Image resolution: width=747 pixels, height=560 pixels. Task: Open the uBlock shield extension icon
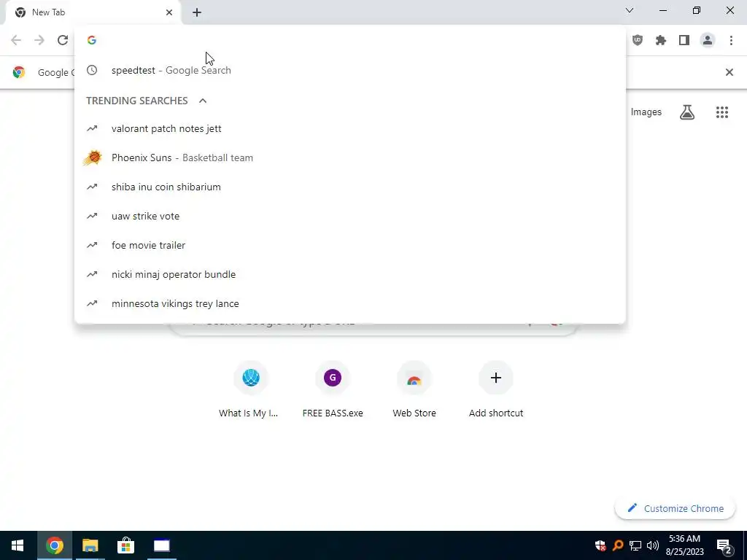[x=638, y=40]
